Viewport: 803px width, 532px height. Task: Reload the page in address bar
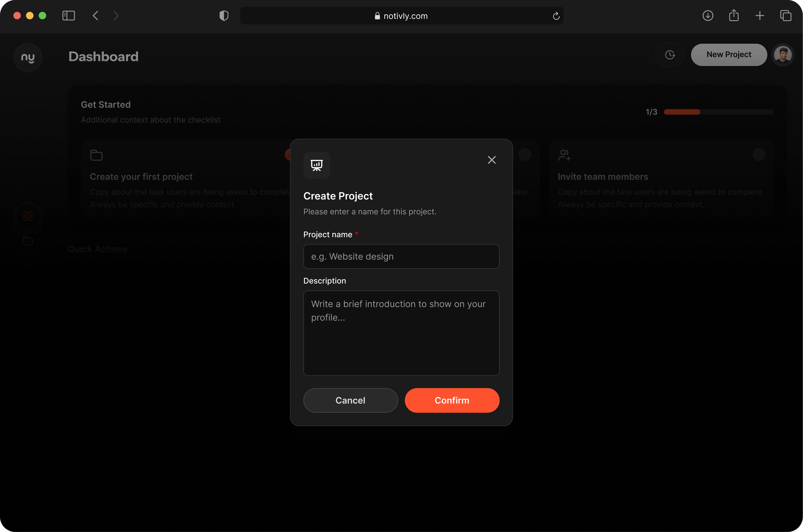pos(556,16)
